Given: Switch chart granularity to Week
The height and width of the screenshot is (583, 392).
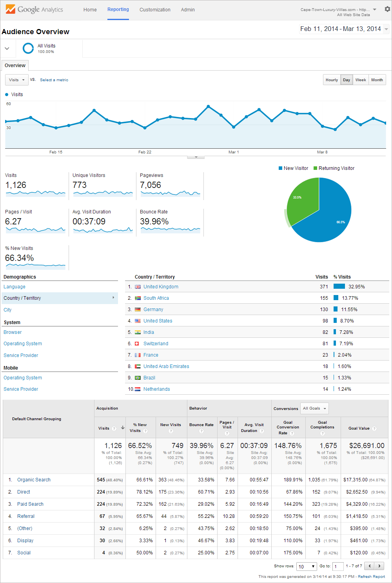Looking at the screenshot, I should [x=361, y=80].
